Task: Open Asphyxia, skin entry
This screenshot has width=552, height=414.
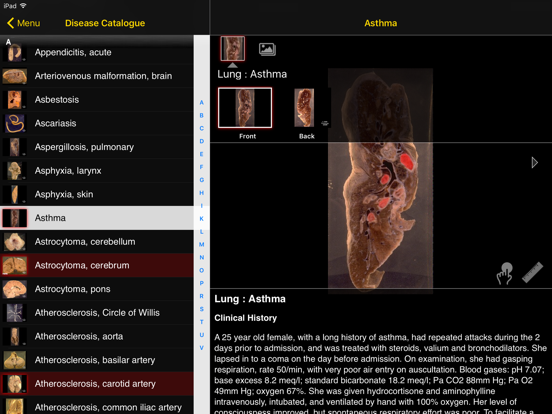Action: pyautogui.click(x=96, y=194)
